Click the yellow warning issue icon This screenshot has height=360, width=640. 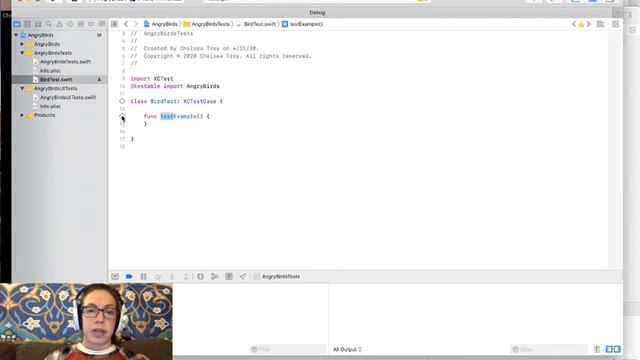pos(581,24)
